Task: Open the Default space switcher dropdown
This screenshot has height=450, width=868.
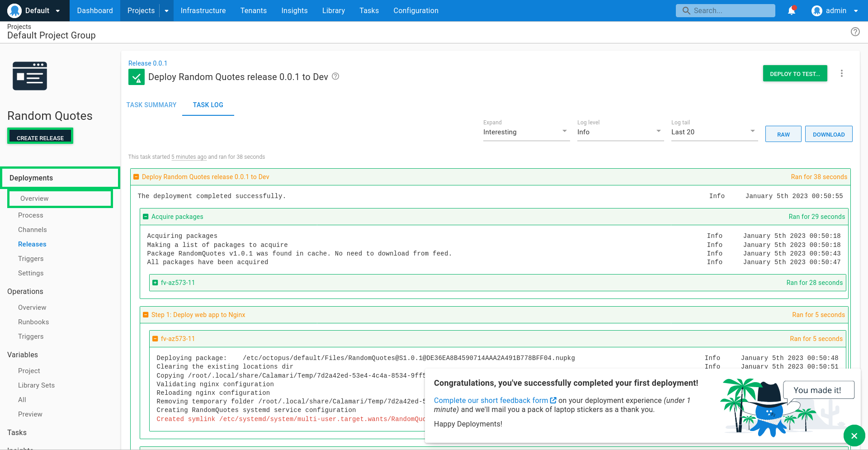Action: click(58, 11)
